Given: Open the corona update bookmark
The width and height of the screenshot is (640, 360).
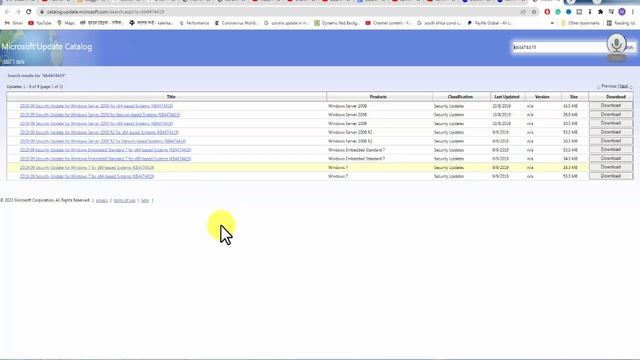Looking at the screenshot, I should click(286, 23).
